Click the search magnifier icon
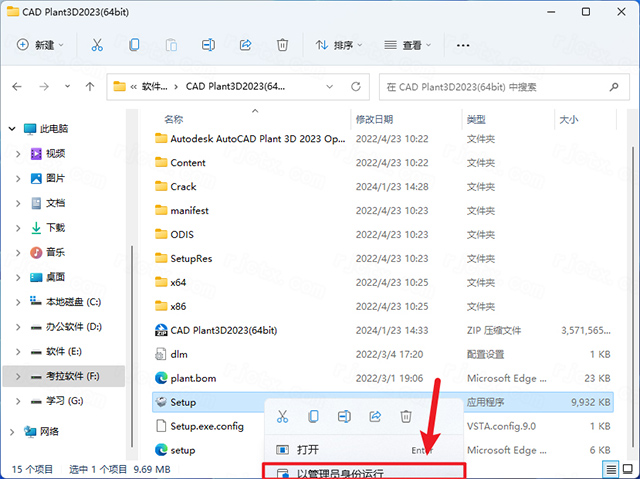640x479 pixels. coord(613,87)
